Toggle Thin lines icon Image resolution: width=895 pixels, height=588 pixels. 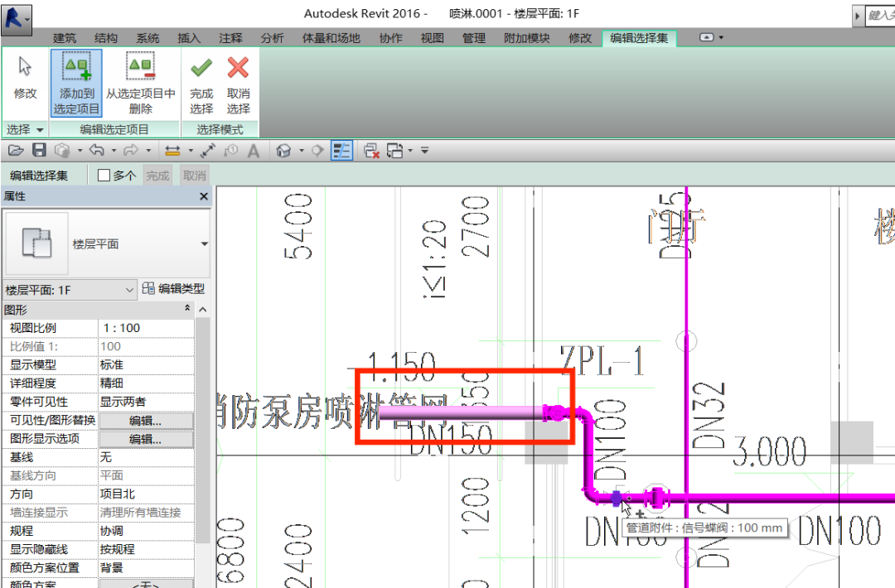(x=342, y=151)
